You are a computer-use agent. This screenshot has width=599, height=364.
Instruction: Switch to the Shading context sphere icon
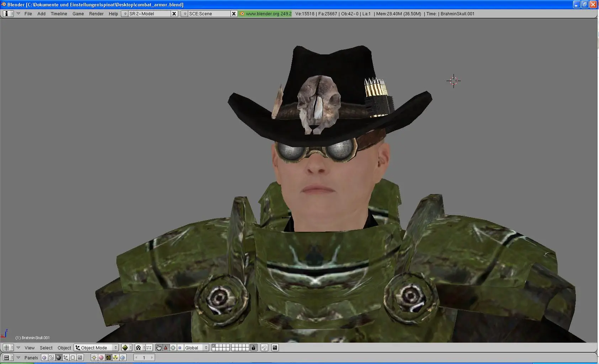click(x=59, y=358)
